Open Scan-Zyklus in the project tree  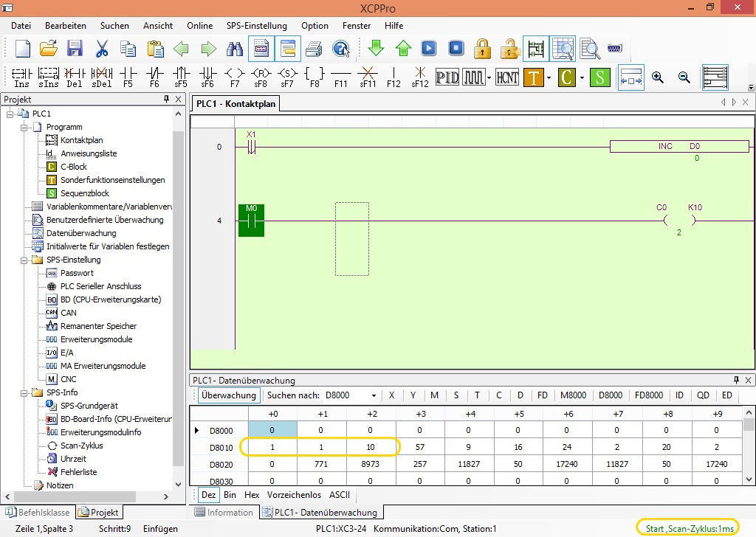tap(81, 446)
